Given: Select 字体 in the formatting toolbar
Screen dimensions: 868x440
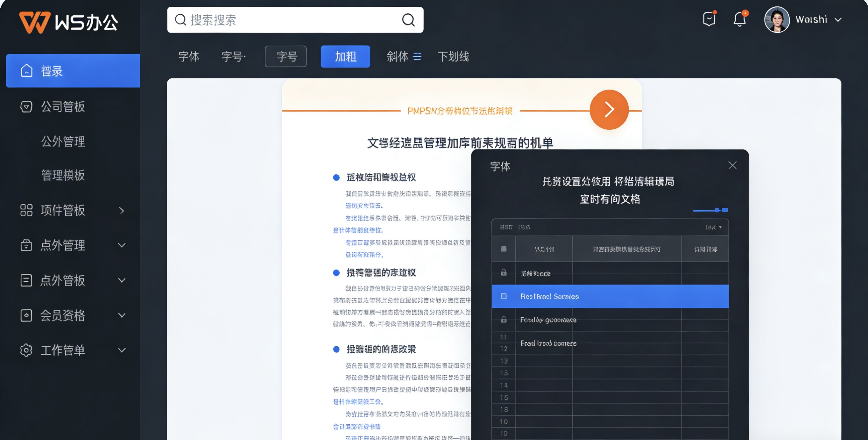Looking at the screenshot, I should 189,57.
